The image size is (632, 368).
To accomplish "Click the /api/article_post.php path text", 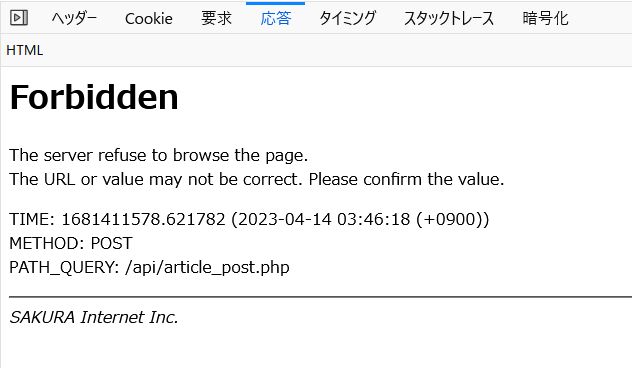I will coord(207,268).
